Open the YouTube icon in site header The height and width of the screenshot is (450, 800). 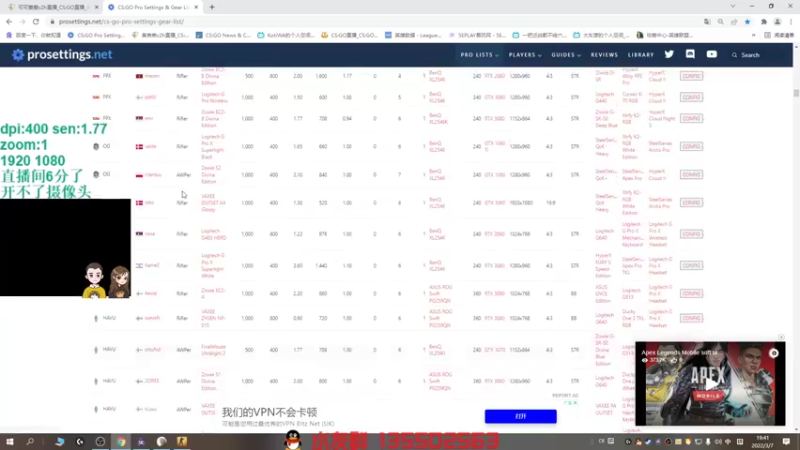[x=711, y=54]
